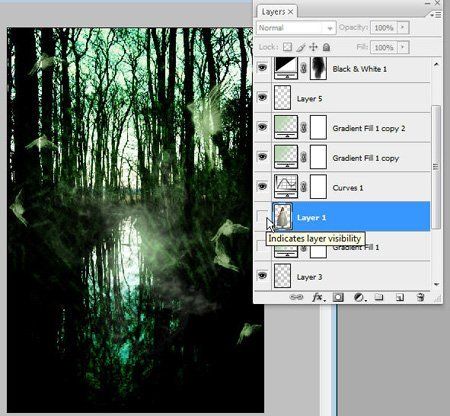Minimize the Layers panel
This screenshot has width=450, height=416.
pos(428,3)
